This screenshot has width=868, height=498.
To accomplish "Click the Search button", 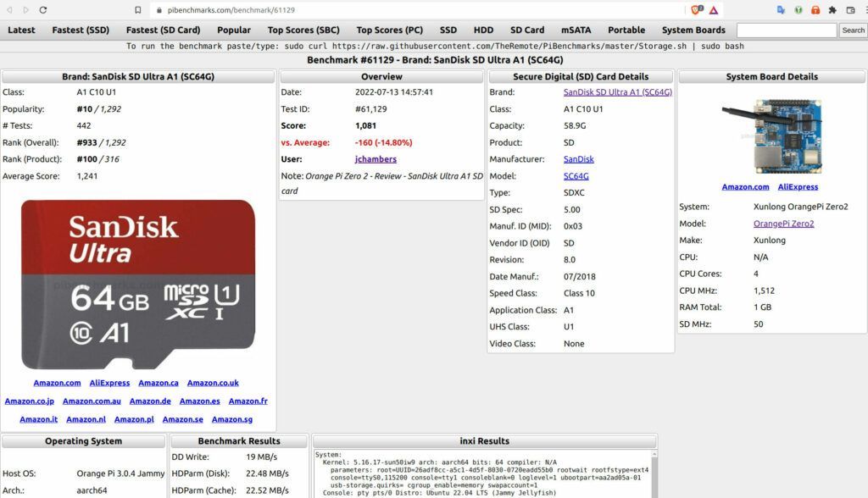I will click(x=853, y=30).
